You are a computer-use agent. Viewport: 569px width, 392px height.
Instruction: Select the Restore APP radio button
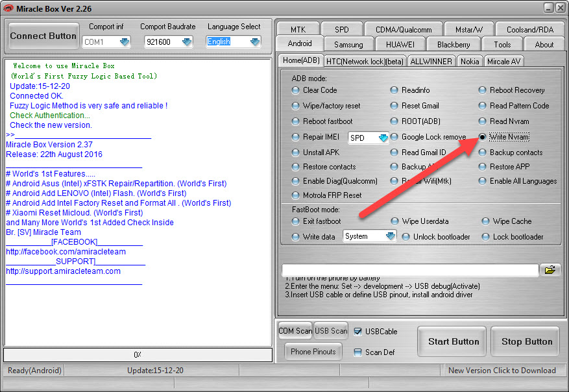point(482,167)
